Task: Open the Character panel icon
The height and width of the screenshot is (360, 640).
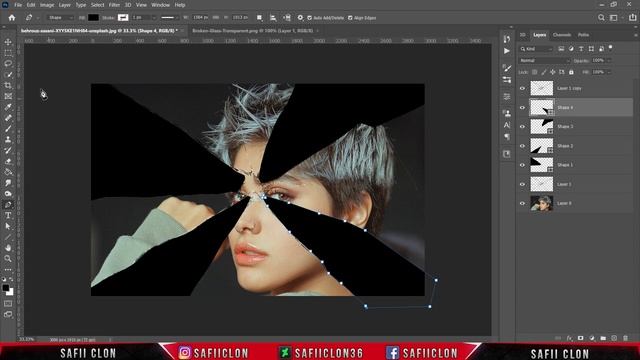Action: coord(507,125)
